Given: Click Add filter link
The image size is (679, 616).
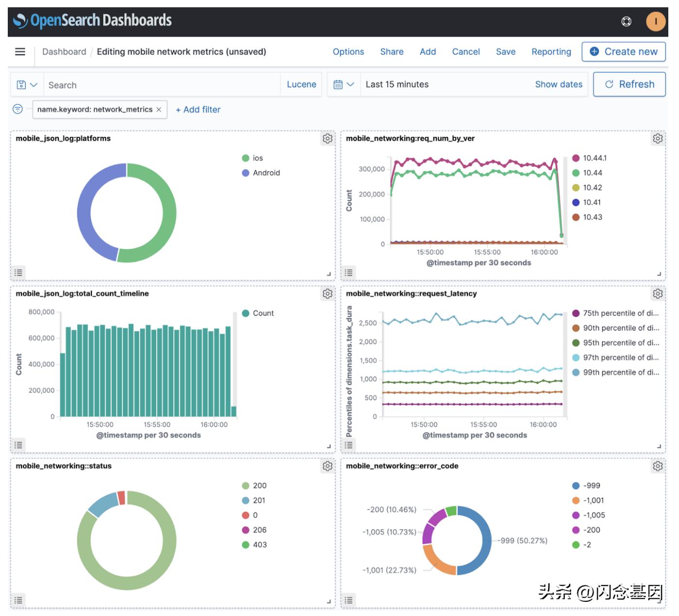Looking at the screenshot, I should pos(198,110).
